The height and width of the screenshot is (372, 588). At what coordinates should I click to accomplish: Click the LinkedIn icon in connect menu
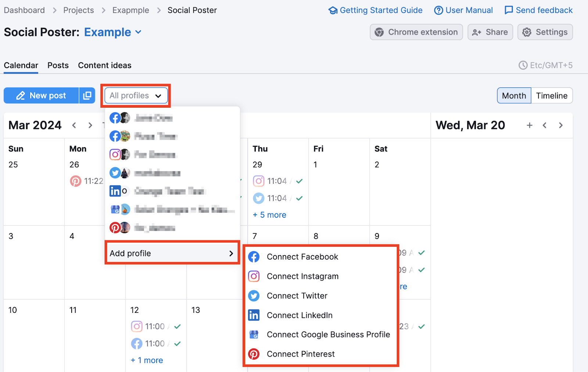pos(254,315)
